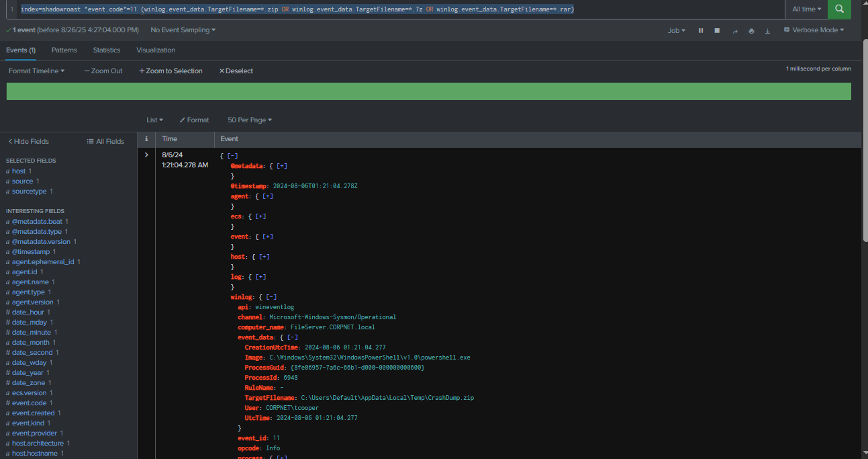This screenshot has height=459, width=868.
Task: Expand the event row arrow
Action: [x=146, y=155]
